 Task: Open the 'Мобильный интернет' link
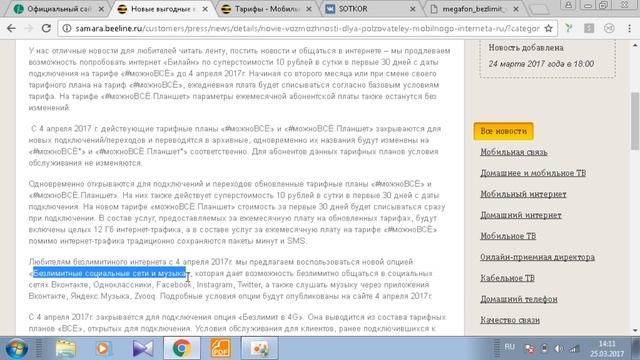[523, 194]
